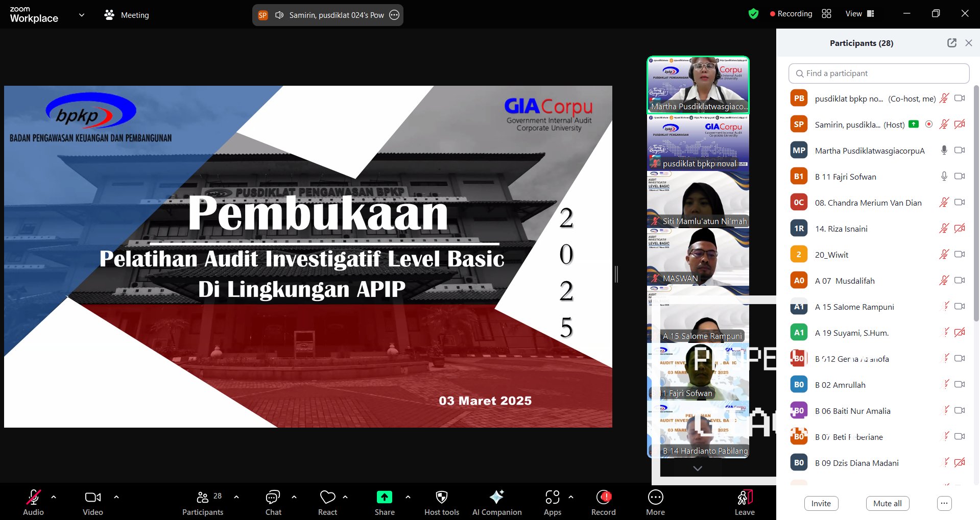Expand audio settings arrow next to Audio

[54, 497]
